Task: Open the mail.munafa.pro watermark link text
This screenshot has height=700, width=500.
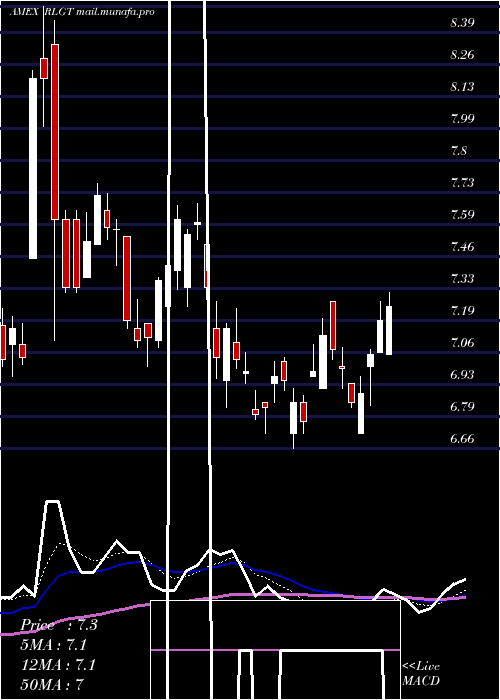Action: [115, 12]
